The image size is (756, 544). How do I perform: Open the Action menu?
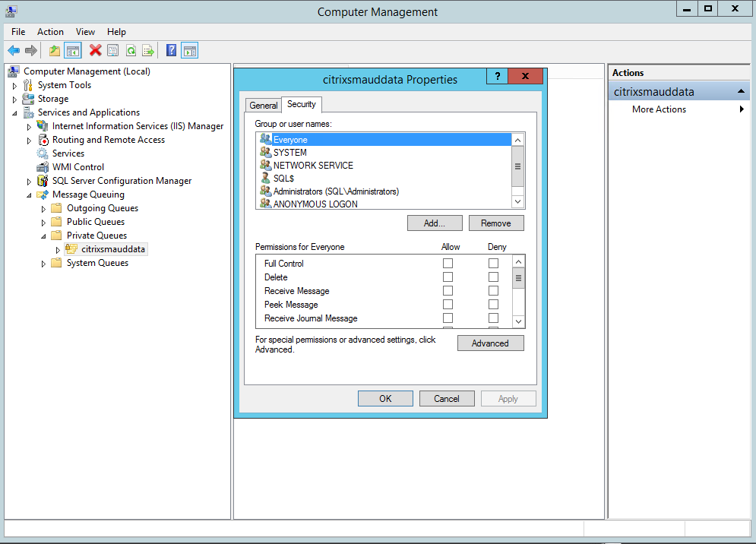pos(50,32)
